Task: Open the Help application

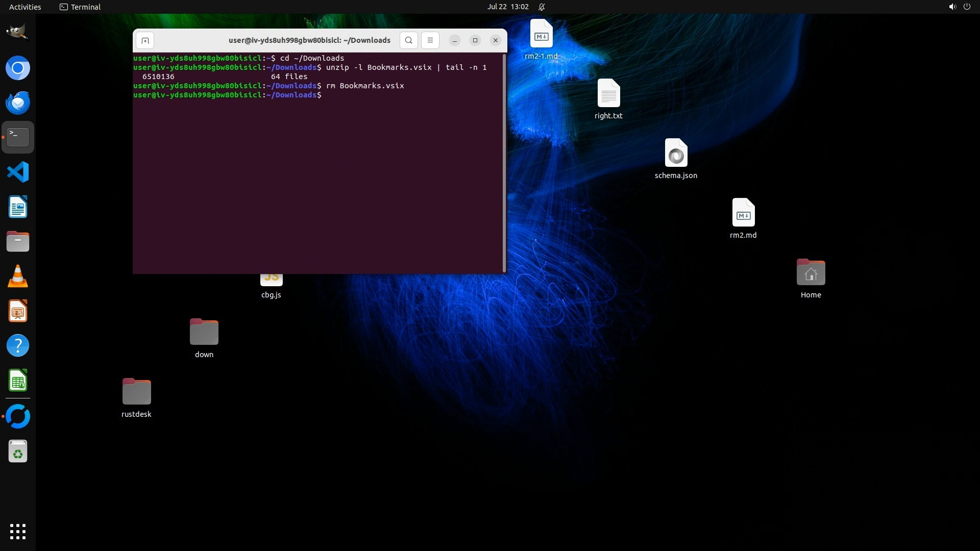Action: point(18,346)
